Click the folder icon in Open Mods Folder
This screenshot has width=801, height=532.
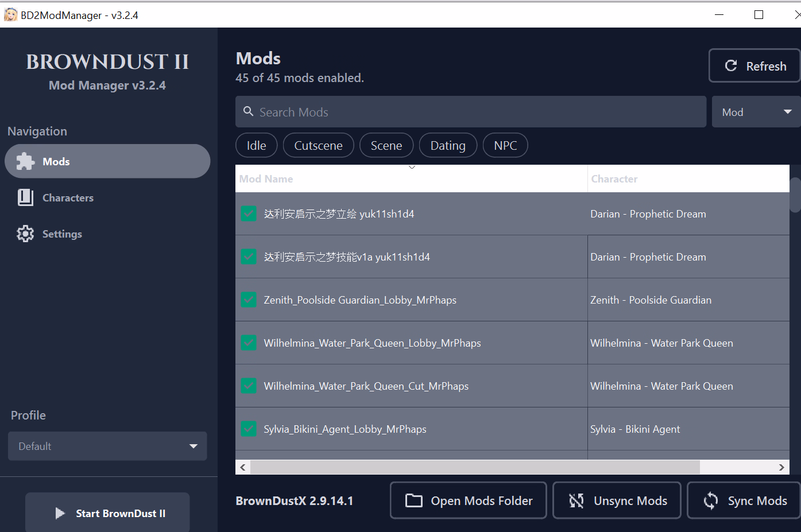click(x=413, y=501)
